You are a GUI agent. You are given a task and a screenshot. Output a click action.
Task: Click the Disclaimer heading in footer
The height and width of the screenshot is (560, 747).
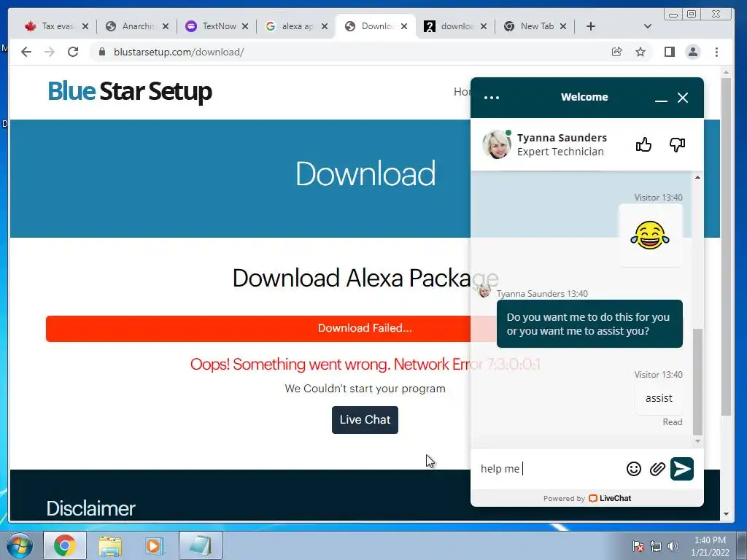pos(90,508)
